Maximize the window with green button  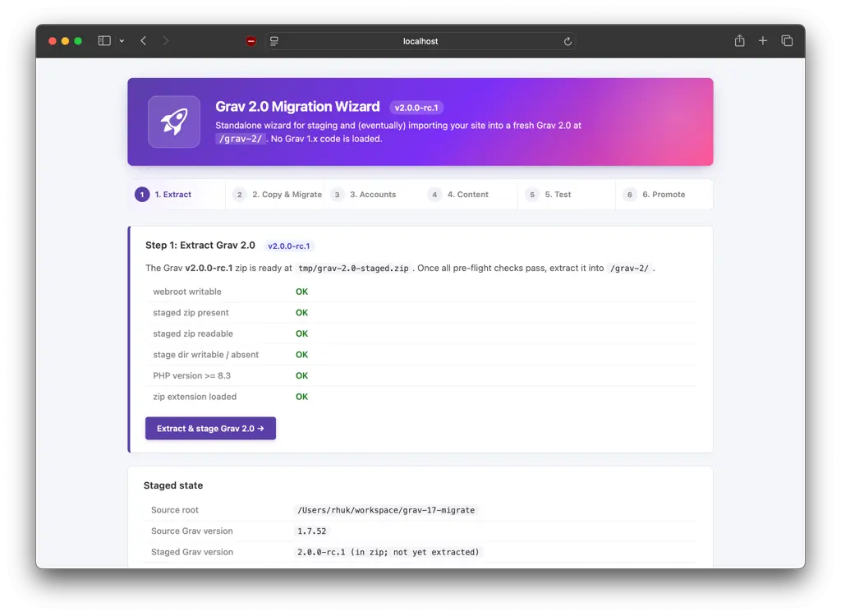78,41
